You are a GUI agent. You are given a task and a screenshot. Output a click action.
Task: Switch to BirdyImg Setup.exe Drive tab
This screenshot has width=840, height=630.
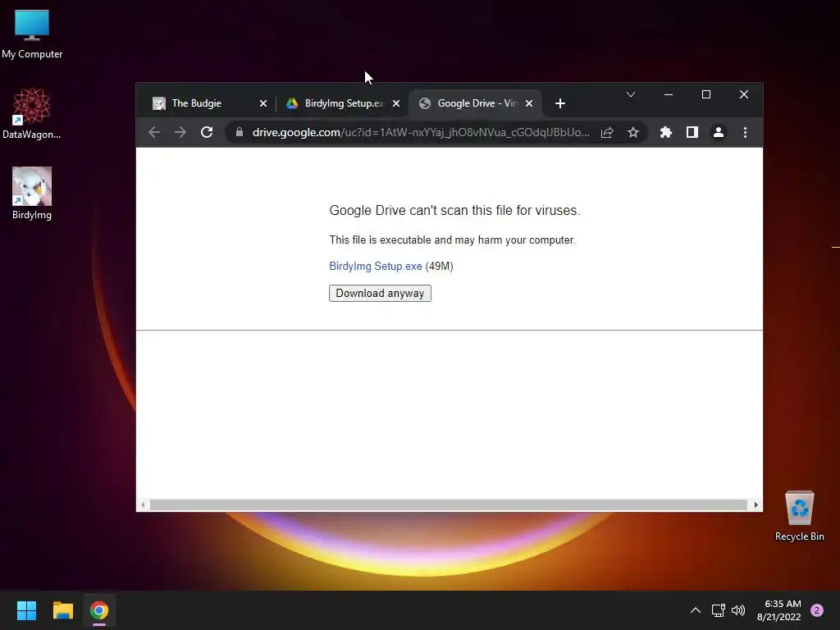pyautogui.click(x=341, y=103)
